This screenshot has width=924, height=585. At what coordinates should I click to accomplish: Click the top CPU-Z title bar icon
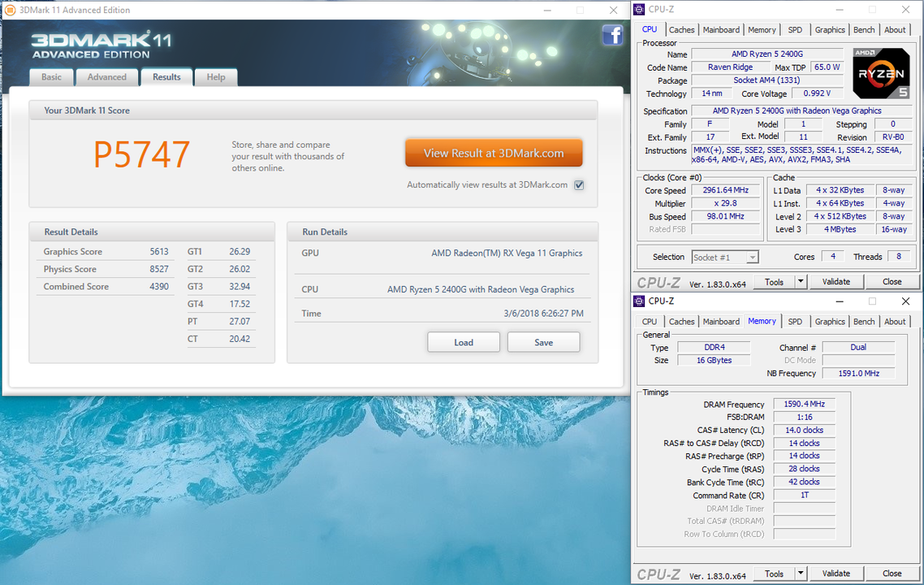(x=639, y=10)
